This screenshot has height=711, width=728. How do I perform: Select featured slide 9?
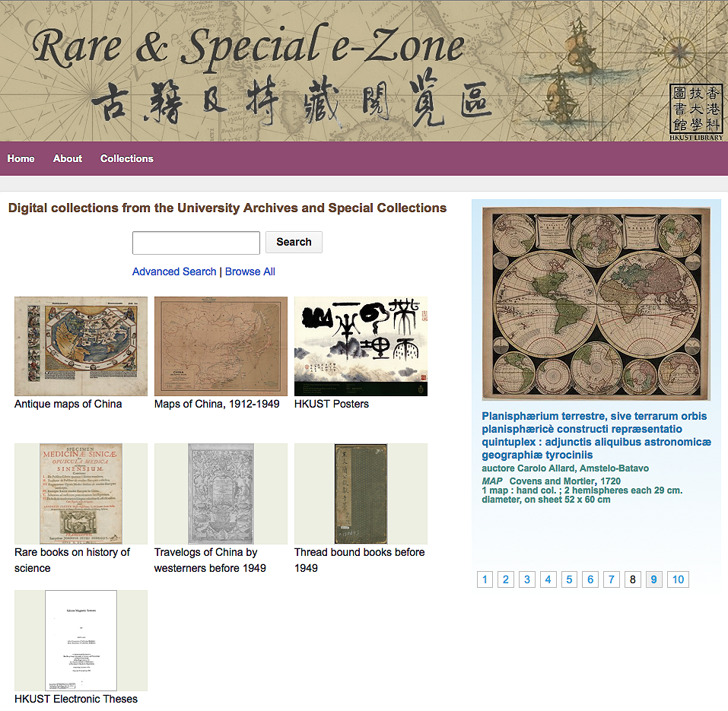(x=653, y=579)
